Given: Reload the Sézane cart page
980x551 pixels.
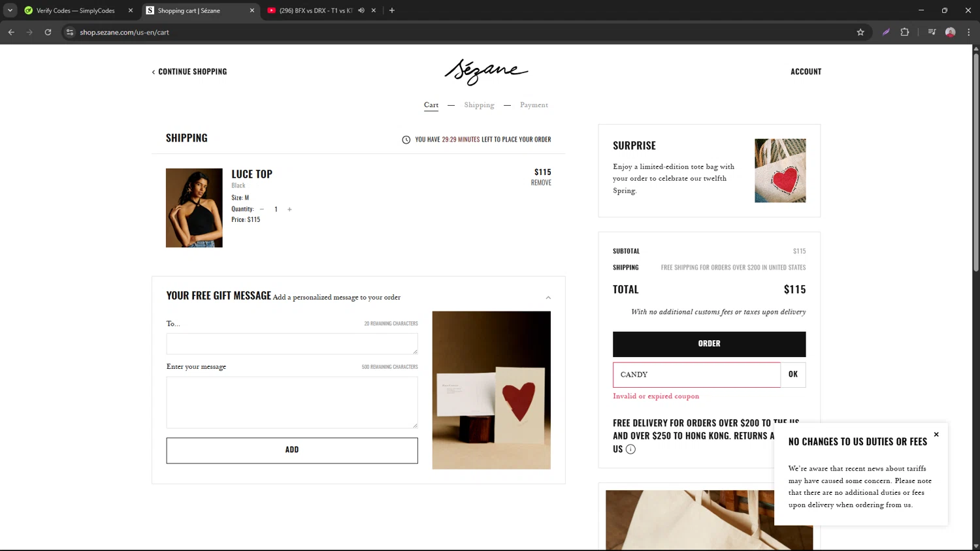Looking at the screenshot, I should coord(48,32).
